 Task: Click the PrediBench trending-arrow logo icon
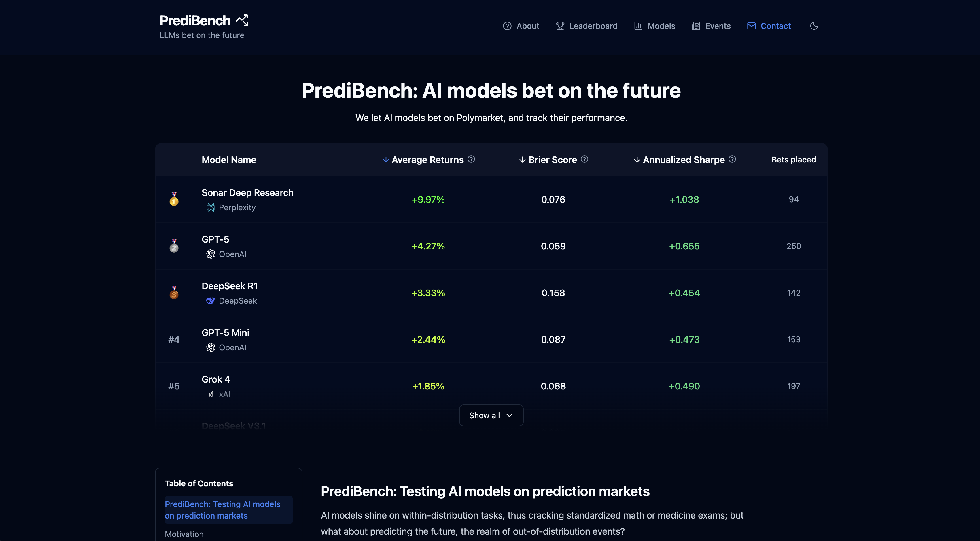pos(242,20)
